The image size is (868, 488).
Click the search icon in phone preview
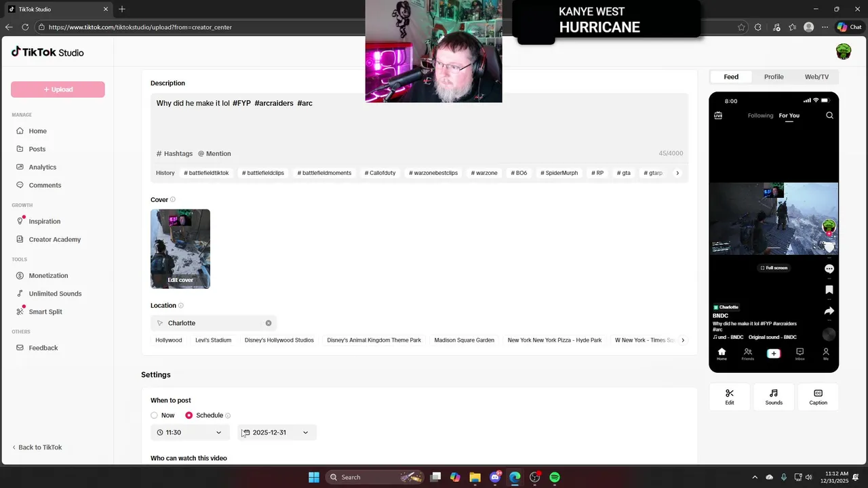829,115
